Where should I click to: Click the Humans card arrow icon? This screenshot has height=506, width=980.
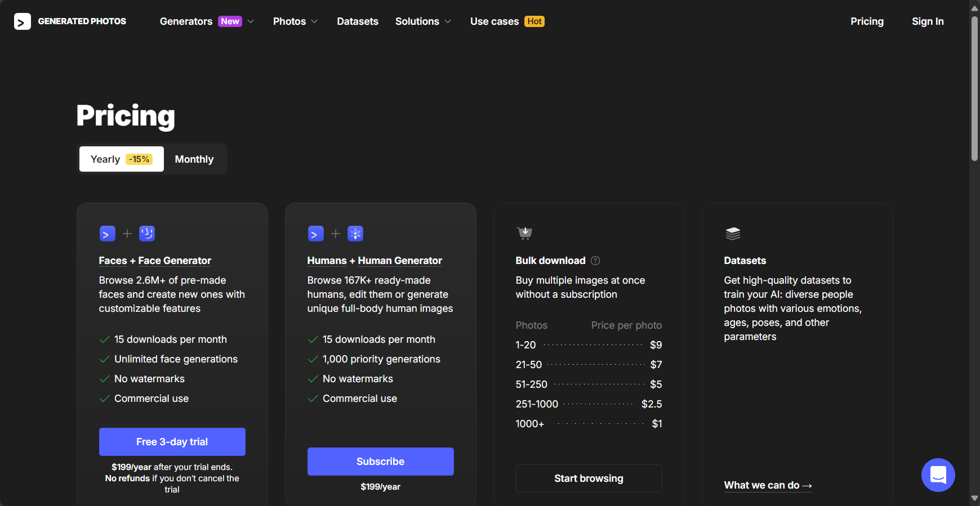tap(315, 234)
